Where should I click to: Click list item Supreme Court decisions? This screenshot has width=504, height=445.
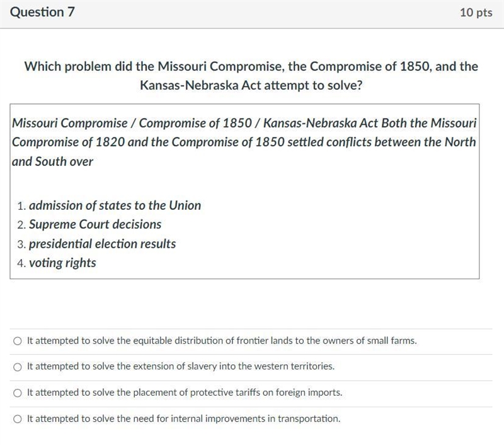[x=95, y=224]
